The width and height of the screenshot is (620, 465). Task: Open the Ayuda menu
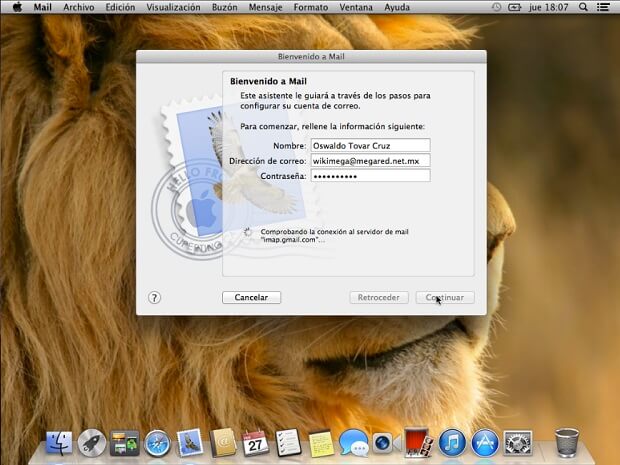point(397,7)
